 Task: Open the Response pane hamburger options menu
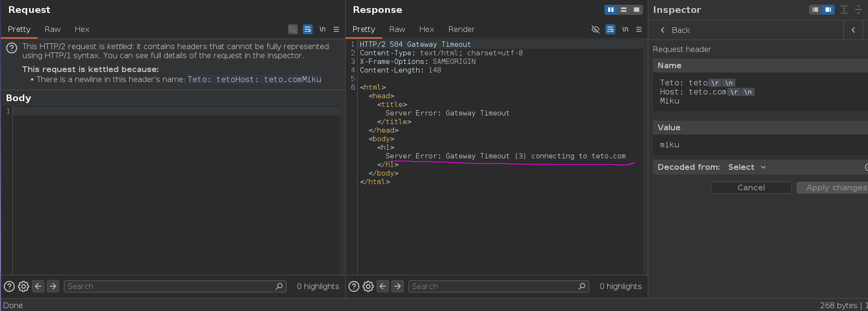click(x=639, y=30)
